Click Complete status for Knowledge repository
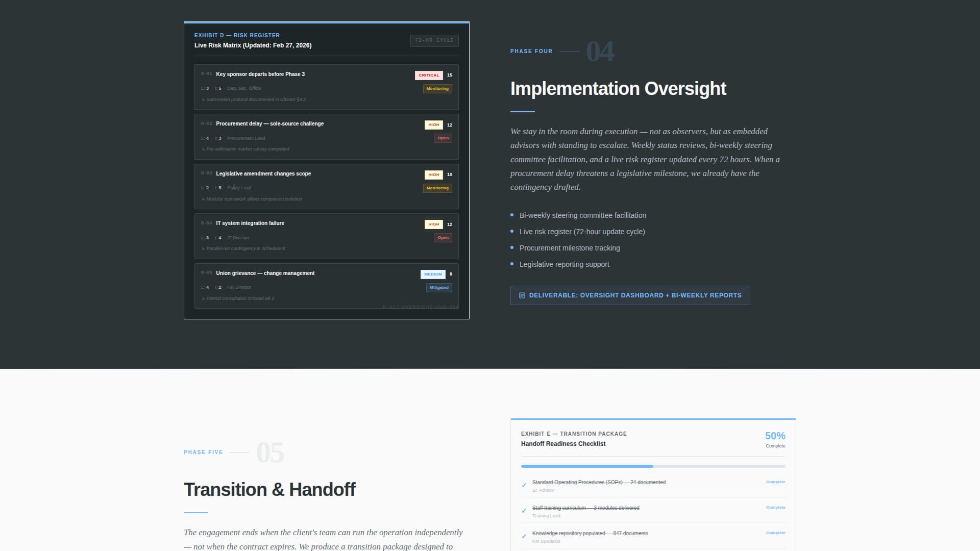Viewport: 980px width, 551px height. [x=775, y=533]
